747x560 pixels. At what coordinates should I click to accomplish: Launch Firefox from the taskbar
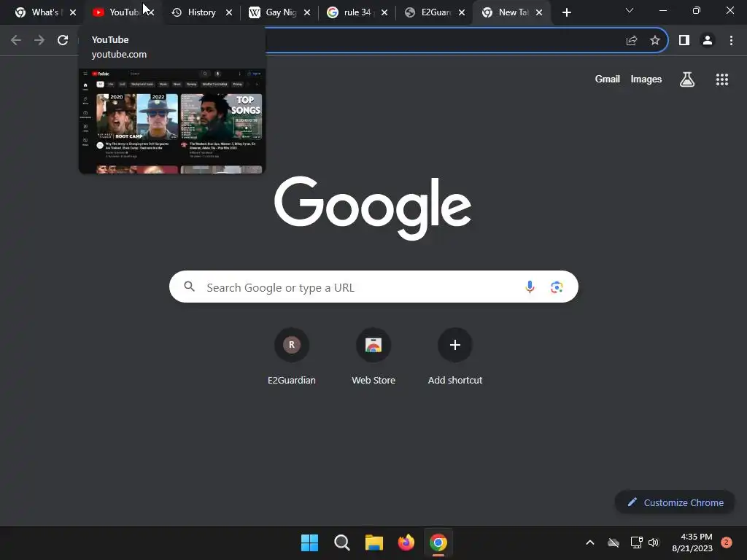click(406, 542)
